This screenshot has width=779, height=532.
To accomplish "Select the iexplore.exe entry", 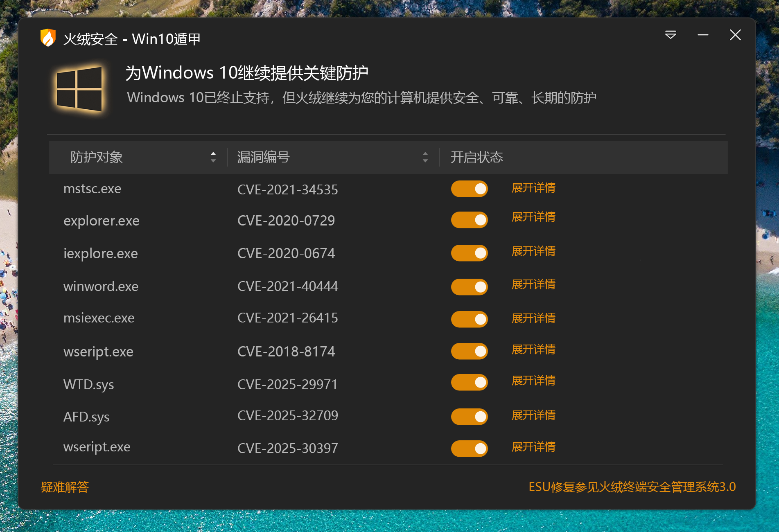I will pyautogui.click(x=101, y=254).
